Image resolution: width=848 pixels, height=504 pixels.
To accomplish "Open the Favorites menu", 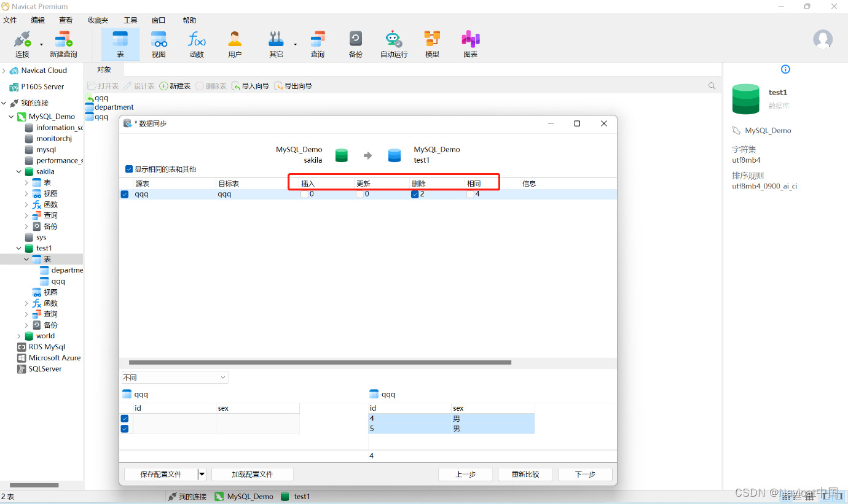I will pyautogui.click(x=98, y=20).
